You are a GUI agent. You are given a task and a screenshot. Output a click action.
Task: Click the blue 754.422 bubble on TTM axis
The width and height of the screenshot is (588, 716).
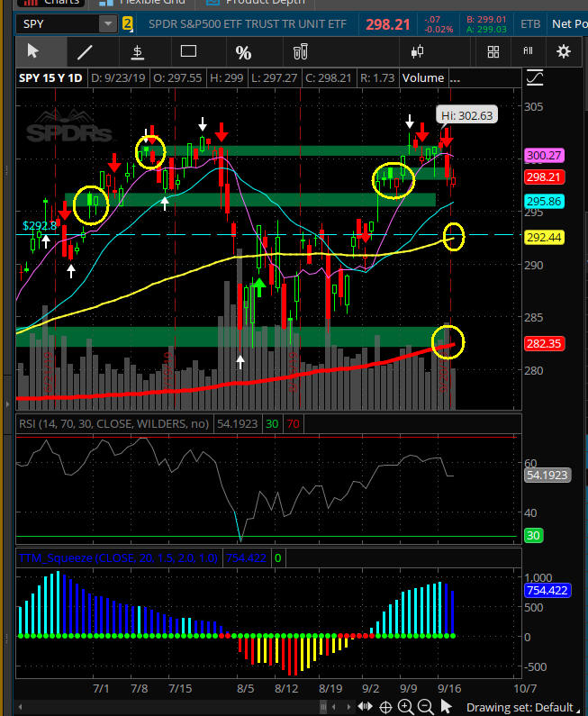(547, 590)
